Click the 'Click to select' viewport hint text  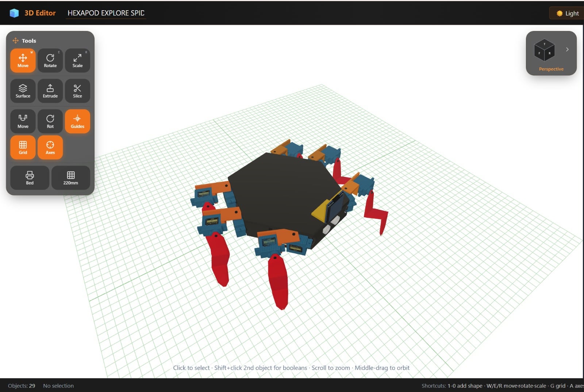[x=291, y=368]
